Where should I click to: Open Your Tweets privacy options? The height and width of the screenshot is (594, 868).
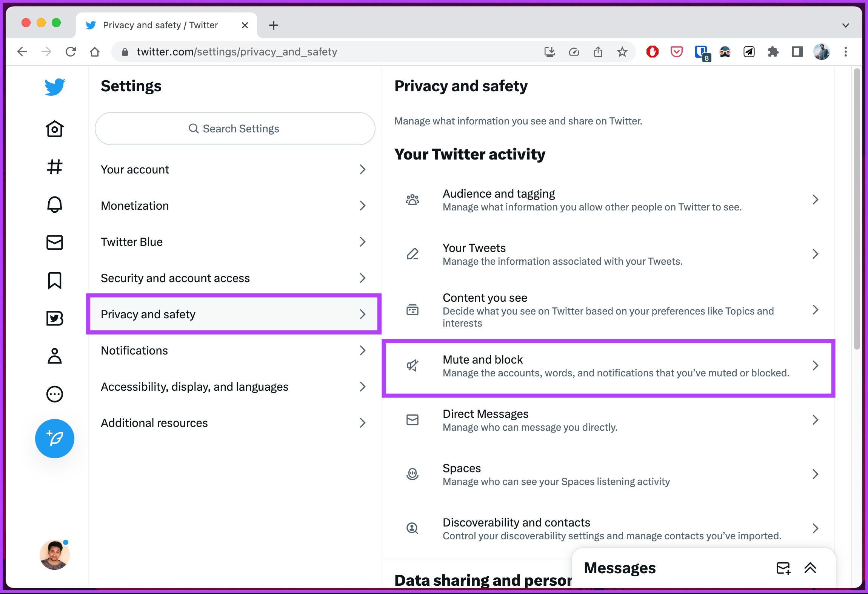[x=608, y=254]
